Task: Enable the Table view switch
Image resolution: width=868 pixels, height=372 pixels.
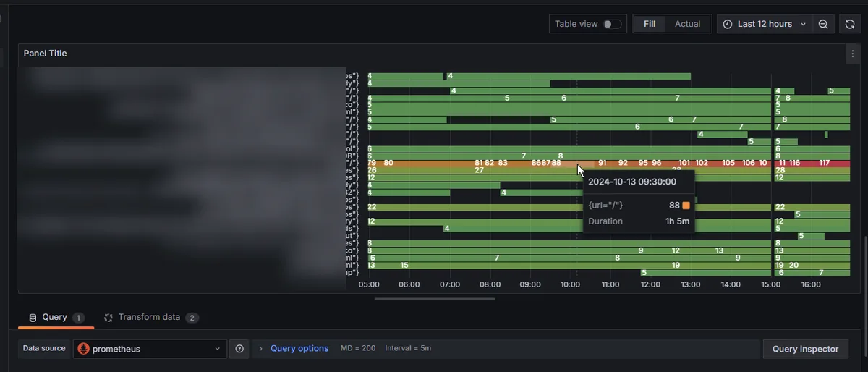Action: 612,24
